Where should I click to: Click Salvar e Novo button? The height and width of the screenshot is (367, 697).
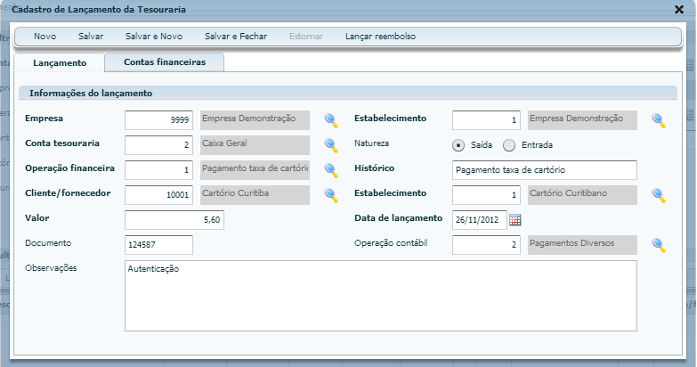click(154, 36)
